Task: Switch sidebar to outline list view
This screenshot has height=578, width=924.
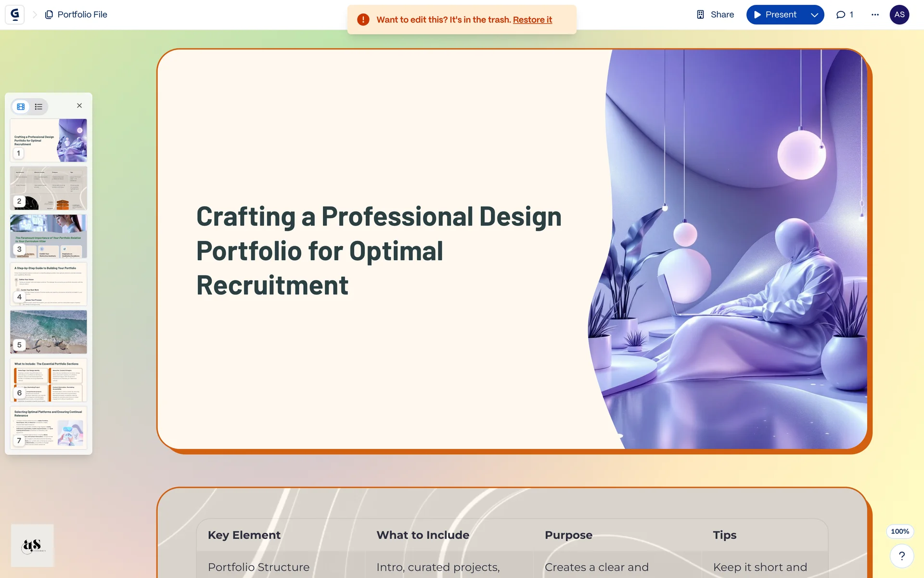Action: pos(38,106)
